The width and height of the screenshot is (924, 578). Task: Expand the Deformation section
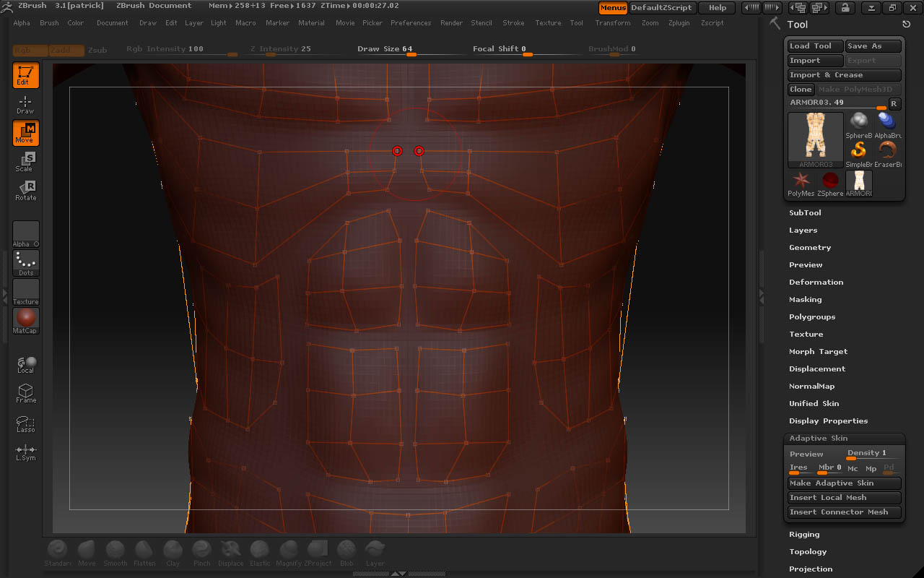(x=816, y=282)
